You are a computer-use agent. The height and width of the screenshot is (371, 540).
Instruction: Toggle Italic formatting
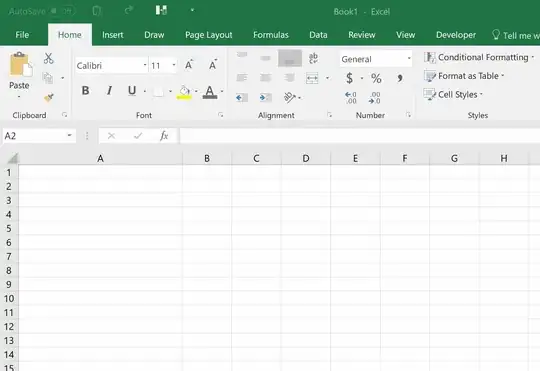pos(109,91)
